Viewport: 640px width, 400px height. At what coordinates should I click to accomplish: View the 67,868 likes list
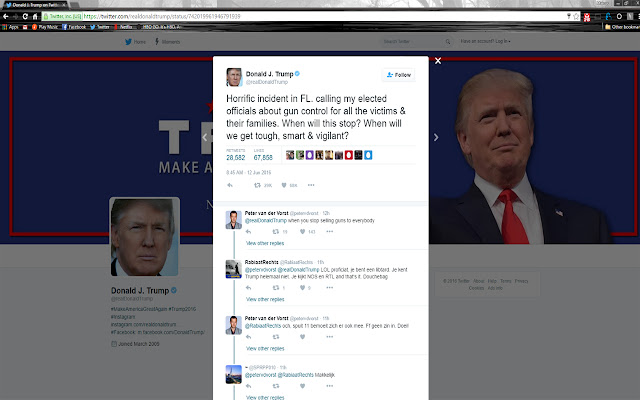pyautogui.click(x=263, y=155)
